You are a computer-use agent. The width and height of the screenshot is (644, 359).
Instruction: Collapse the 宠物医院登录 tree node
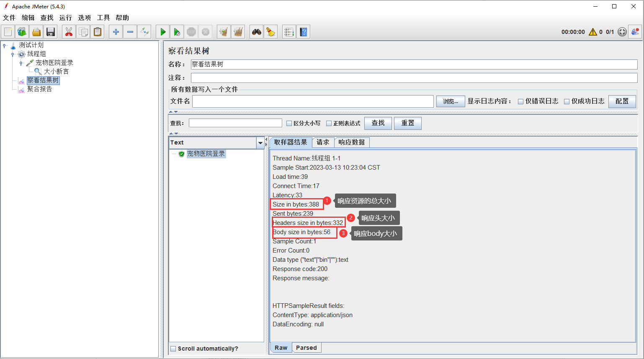(x=21, y=63)
